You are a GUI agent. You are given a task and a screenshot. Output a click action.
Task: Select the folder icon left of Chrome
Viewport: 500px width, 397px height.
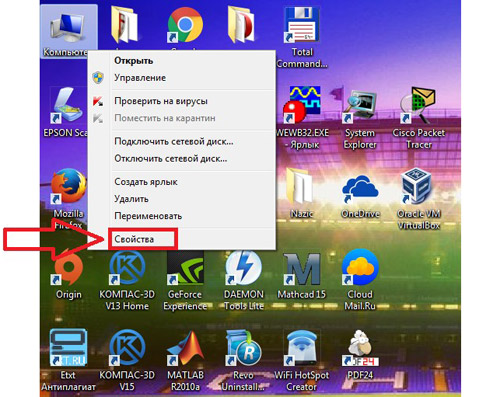125,25
